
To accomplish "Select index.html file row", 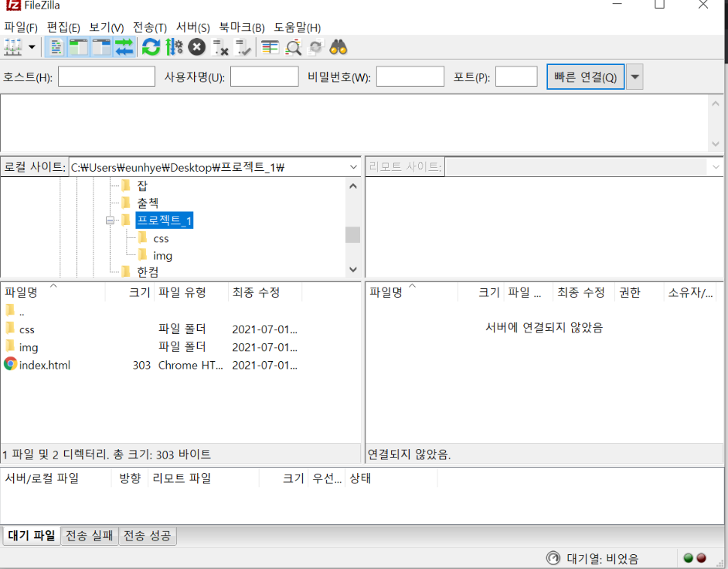I will (151, 365).
